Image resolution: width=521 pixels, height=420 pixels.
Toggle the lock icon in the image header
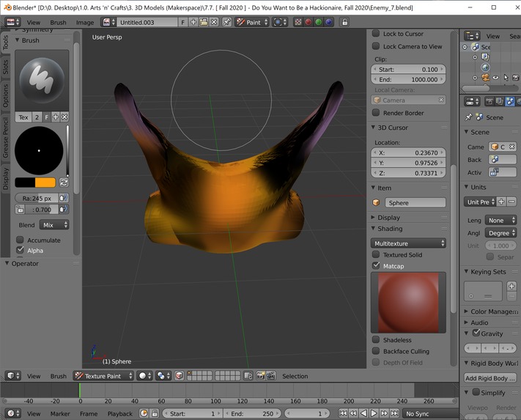(344, 22)
